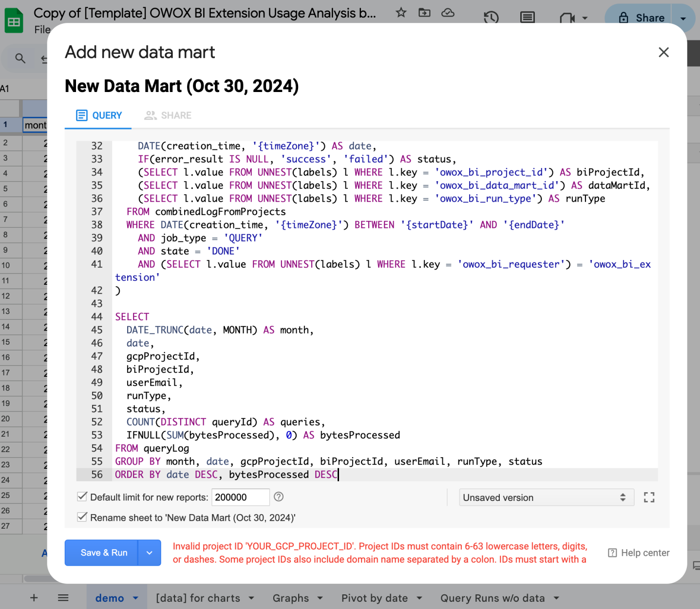
Task: Toggle Default limit for new reports checkbox
Action: click(82, 497)
